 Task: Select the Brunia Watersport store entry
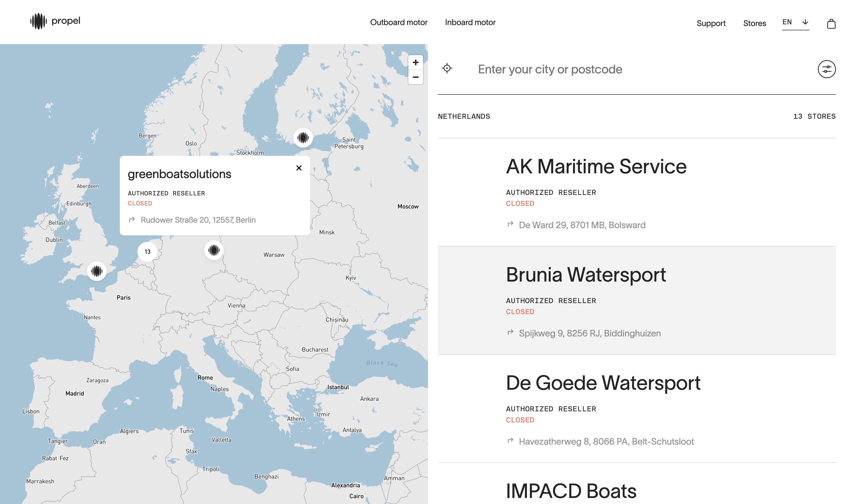[586, 275]
